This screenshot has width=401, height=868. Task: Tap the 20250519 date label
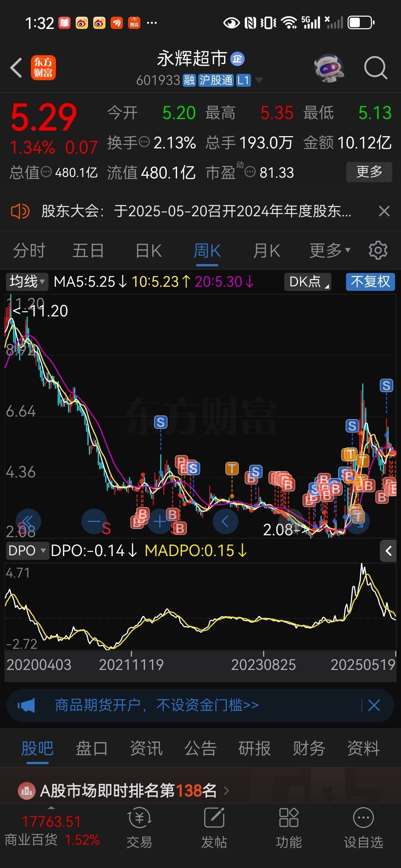tap(363, 665)
